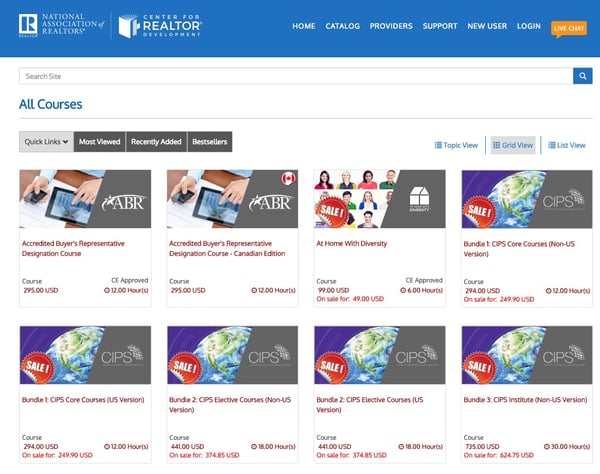Open the Live Chat bubble
600x474 pixels.
pos(570,28)
